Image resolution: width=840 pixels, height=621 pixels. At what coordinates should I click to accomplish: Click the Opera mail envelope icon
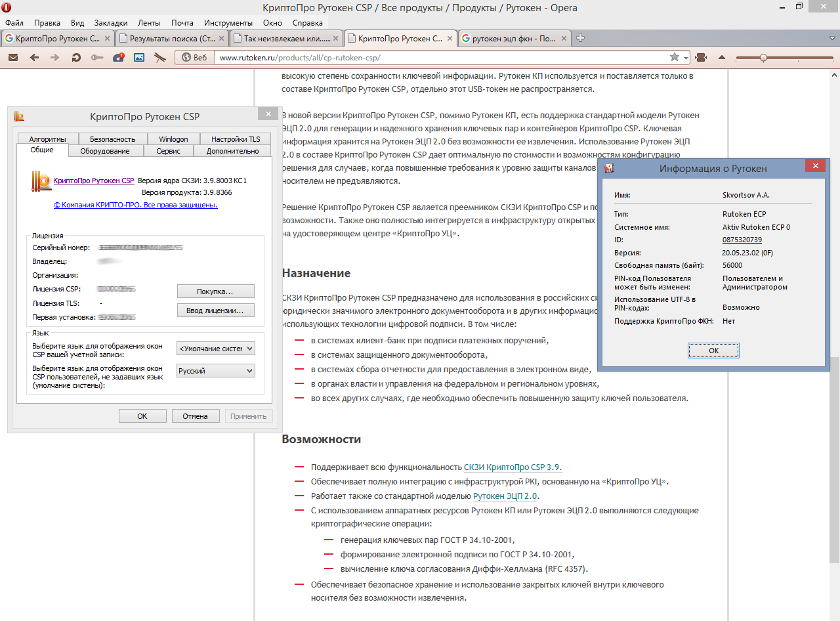pyautogui.click(x=13, y=58)
